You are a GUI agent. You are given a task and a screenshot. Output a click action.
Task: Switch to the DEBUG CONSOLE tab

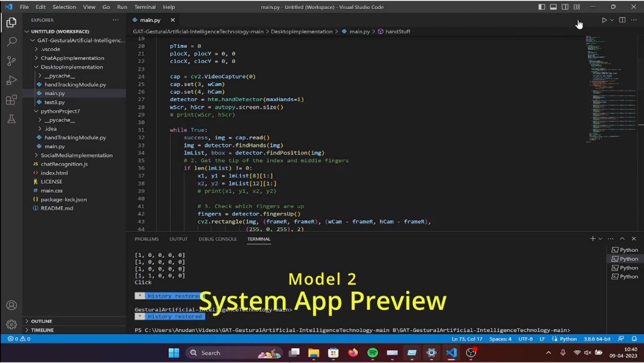tap(217, 239)
